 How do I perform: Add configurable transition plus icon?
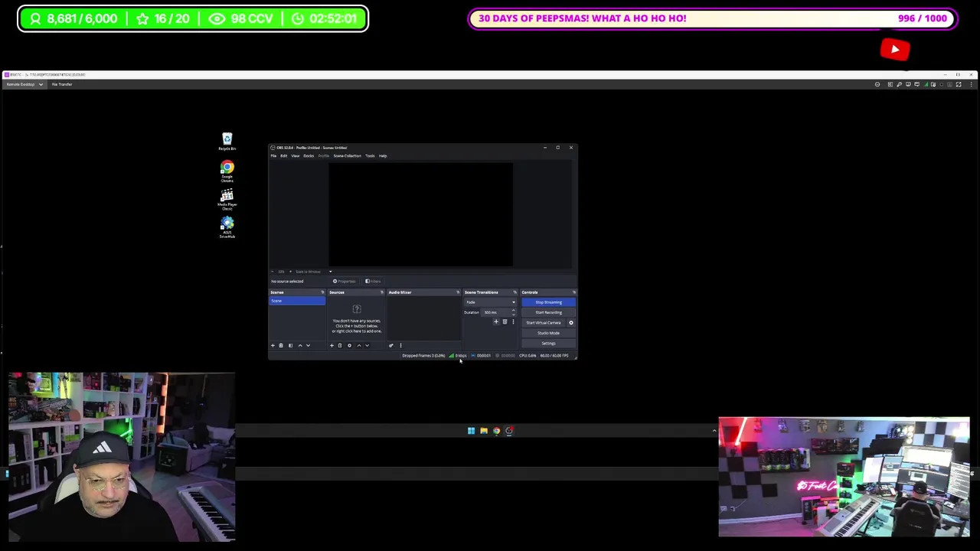click(495, 322)
